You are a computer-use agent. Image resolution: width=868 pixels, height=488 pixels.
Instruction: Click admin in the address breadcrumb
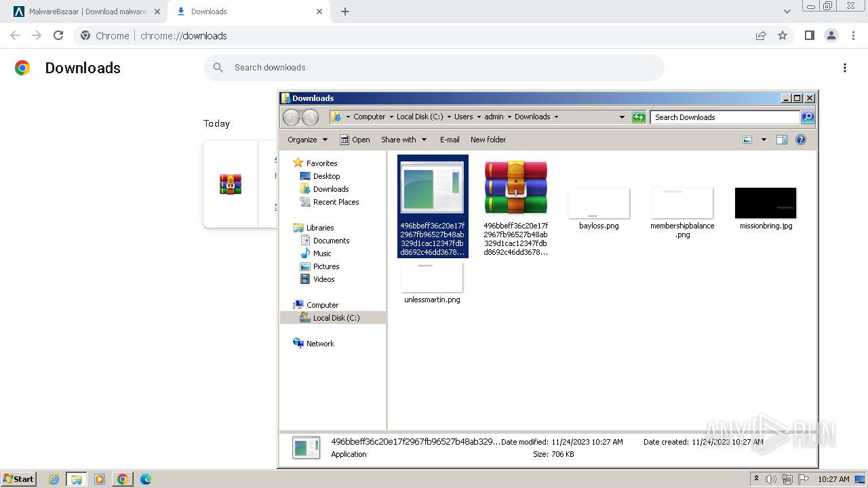pos(494,117)
